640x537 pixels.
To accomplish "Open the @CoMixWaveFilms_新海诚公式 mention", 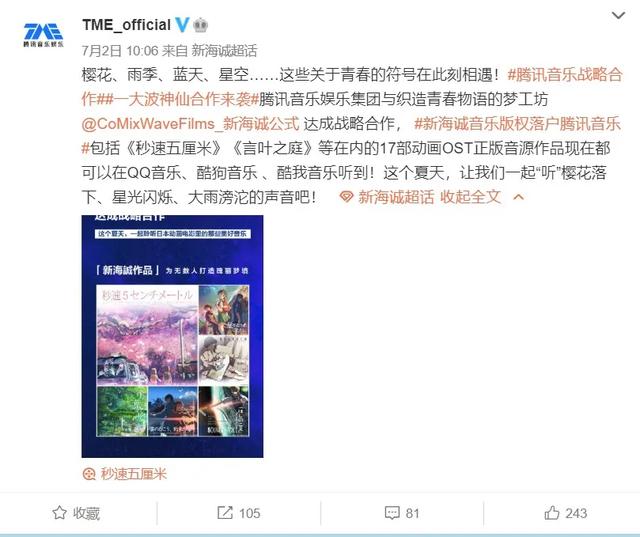I will coord(191,124).
